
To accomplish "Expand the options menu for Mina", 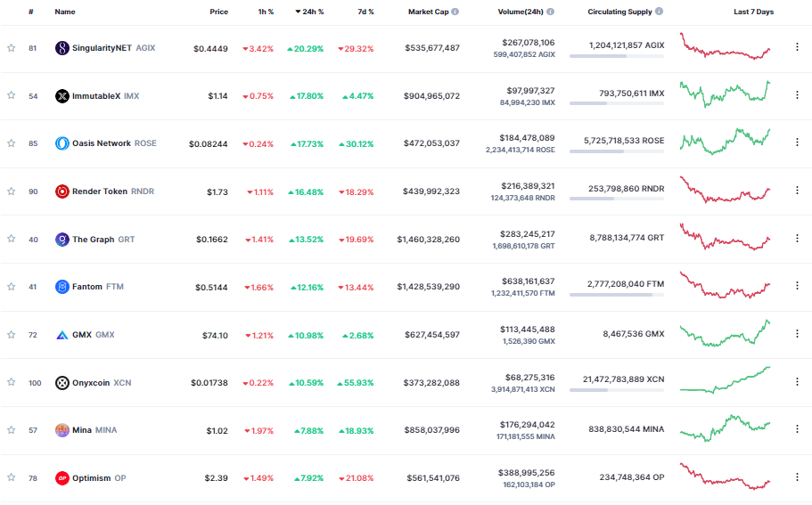I will click(x=797, y=430).
